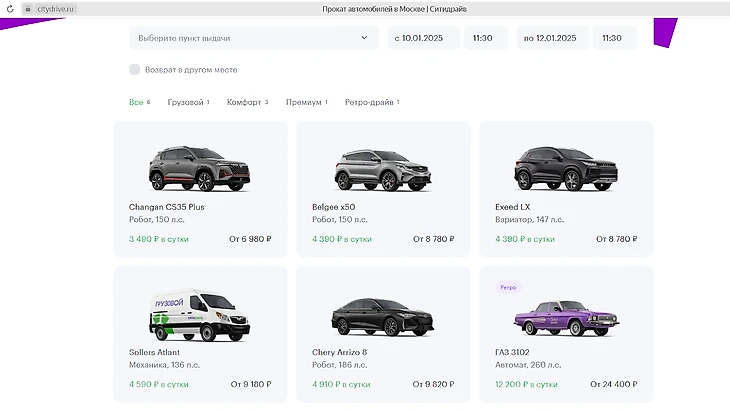Select the "Все" category tab

137,102
